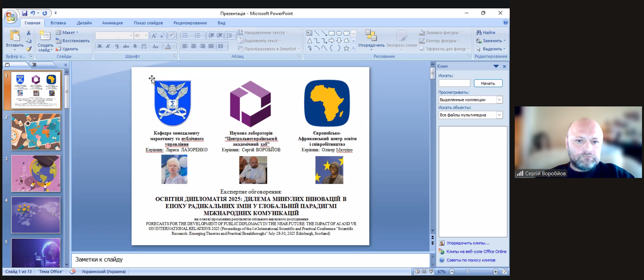This screenshot has width=644, height=280.
Task: Click the Paste (Вставить) icon
Action: click(15, 36)
